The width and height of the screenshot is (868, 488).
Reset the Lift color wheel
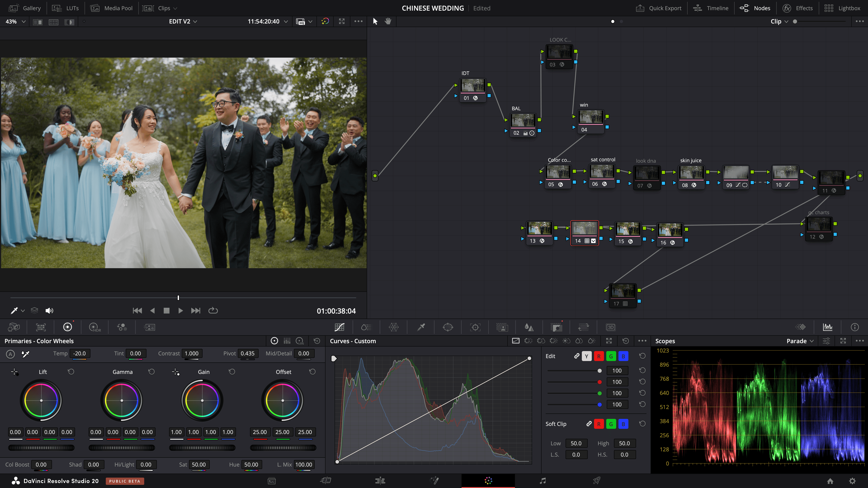(x=71, y=371)
